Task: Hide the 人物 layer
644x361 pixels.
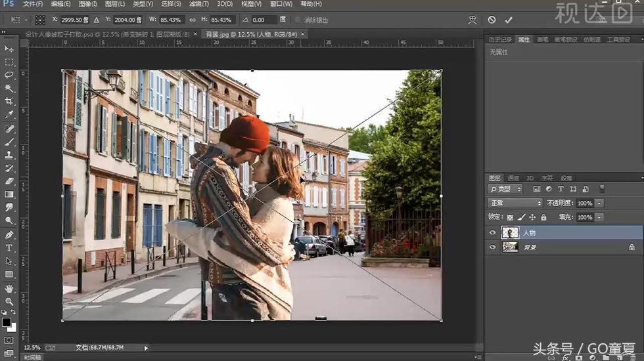Action: 493,232
